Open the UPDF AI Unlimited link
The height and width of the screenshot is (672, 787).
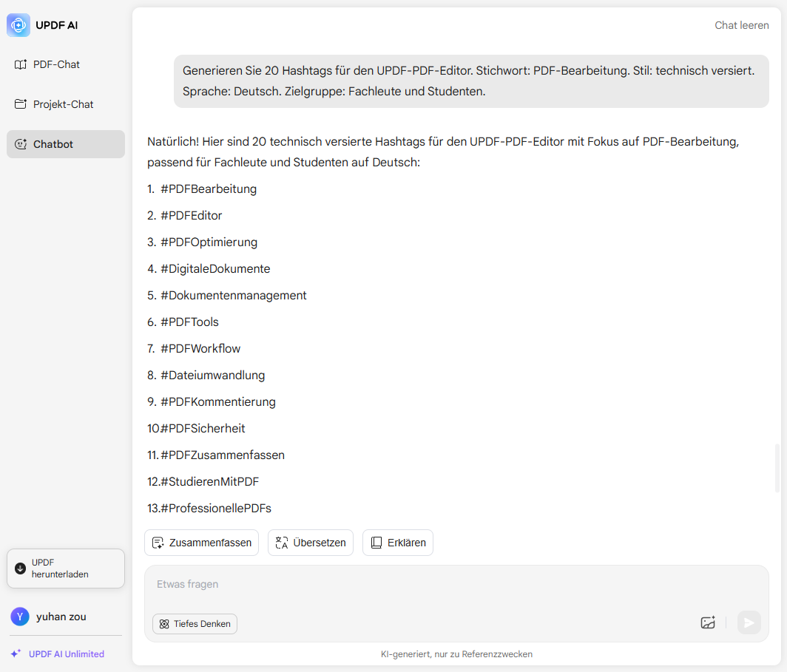point(67,654)
